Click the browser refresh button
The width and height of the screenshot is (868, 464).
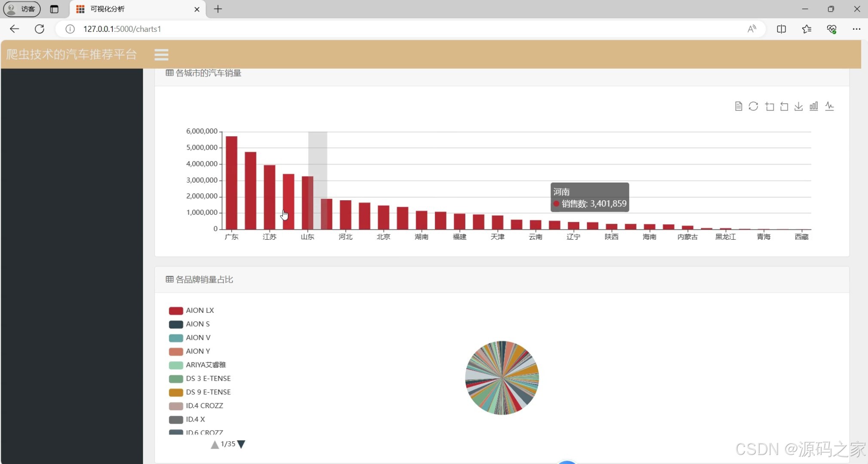pos(40,29)
